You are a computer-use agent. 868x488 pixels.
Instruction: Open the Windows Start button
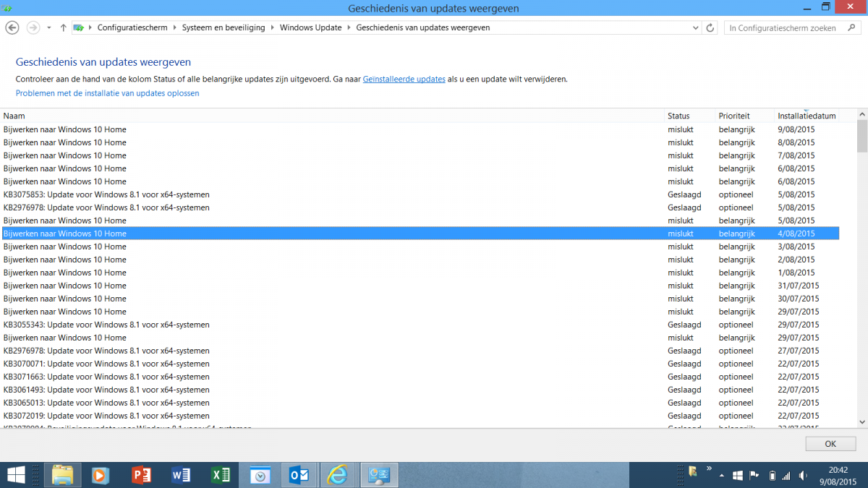[x=16, y=475]
